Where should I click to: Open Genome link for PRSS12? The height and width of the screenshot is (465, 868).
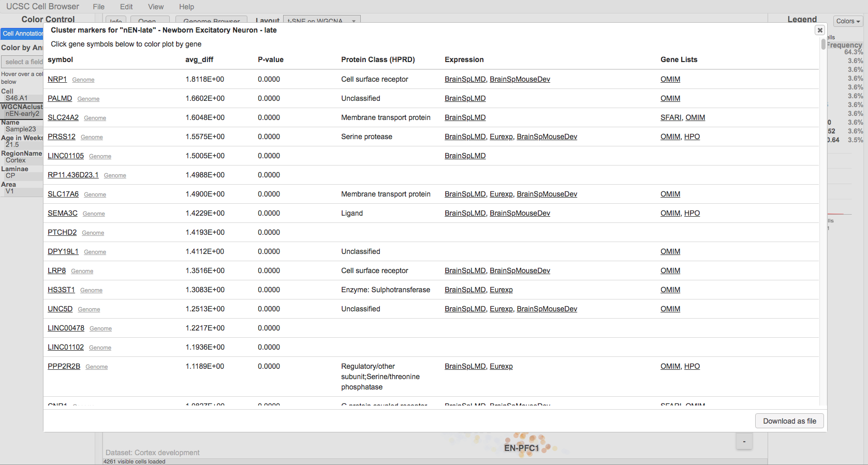[x=92, y=137]
